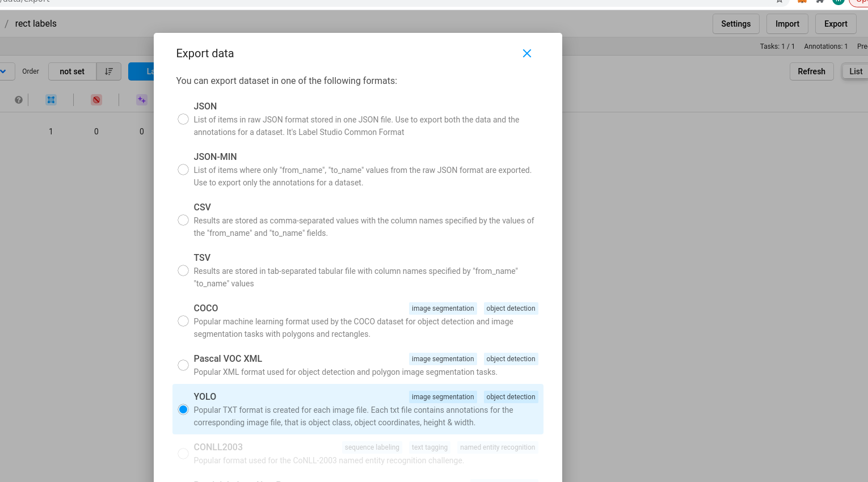
Task: Toggle the sort order icon beside not set
Action: (108, 71)
